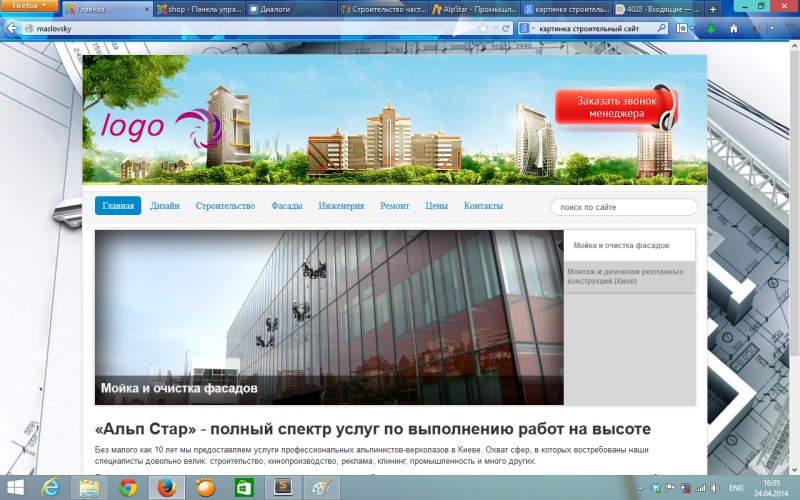This screenshot has width=800, height=500.
Task: Switch to the 'AlpStar - Промышл...' tab
Action: point(474,9)
